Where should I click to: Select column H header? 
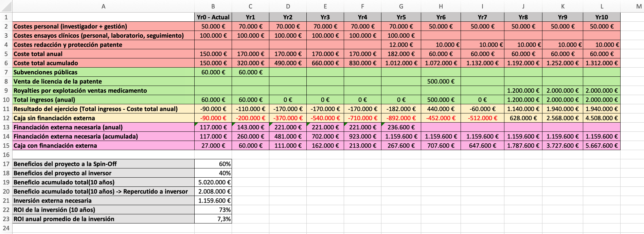coord(441,6)
